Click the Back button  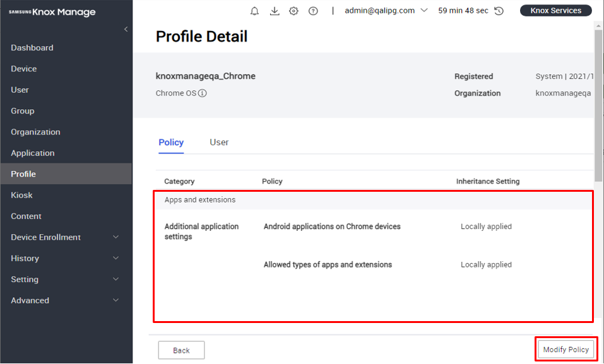(181, 349)
